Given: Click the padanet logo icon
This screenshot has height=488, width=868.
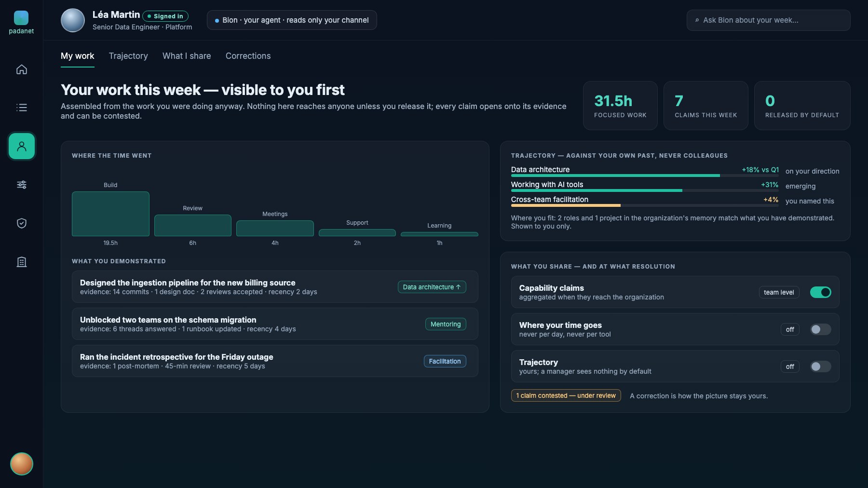Looking at the screenshot, I should [21, 18].
